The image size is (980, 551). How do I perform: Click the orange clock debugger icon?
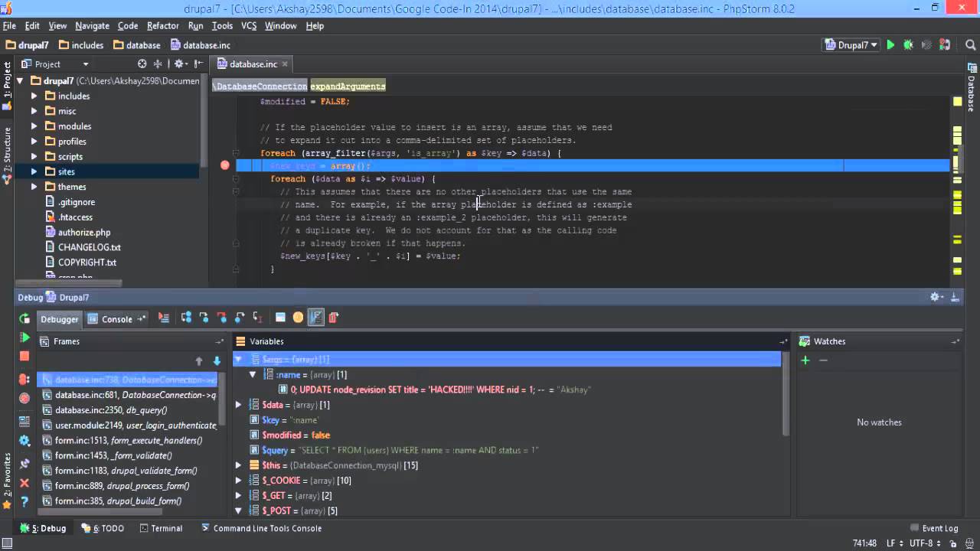[298, 318]
